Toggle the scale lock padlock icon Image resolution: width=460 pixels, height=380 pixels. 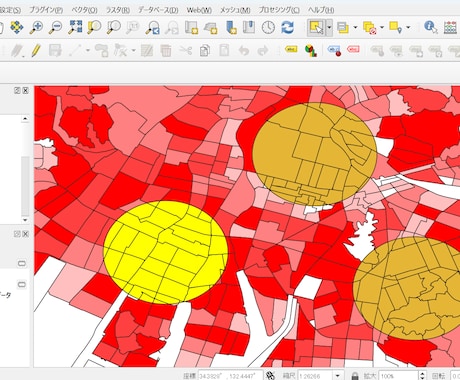355,376
